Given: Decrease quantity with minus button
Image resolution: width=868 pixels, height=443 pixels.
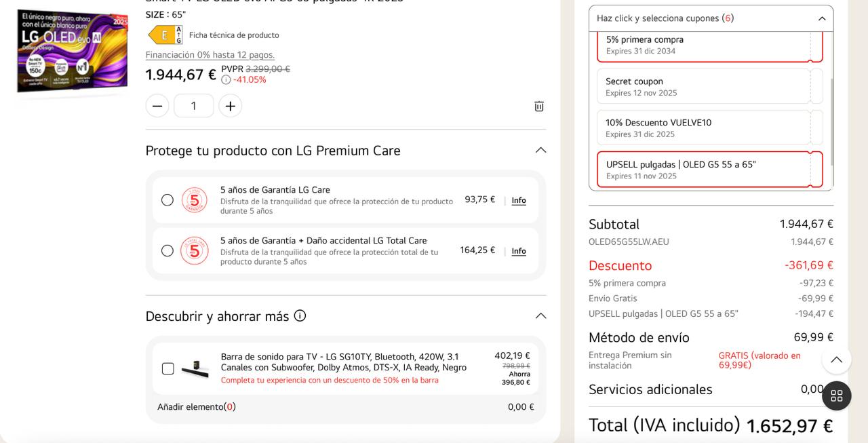Looking at the screenshot, I should click(x=157, y=106).
